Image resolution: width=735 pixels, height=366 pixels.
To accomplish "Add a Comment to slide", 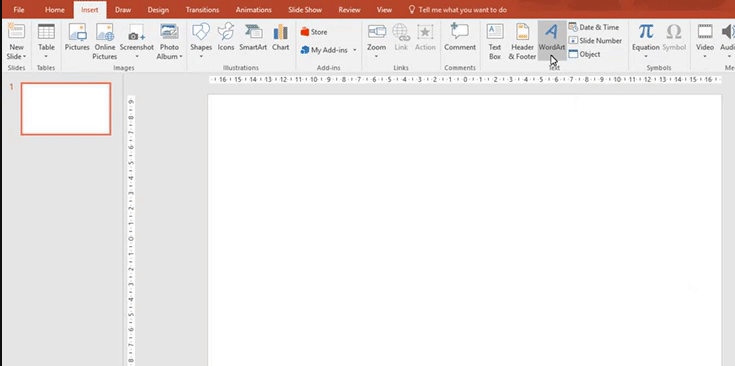I will point(460,37).
